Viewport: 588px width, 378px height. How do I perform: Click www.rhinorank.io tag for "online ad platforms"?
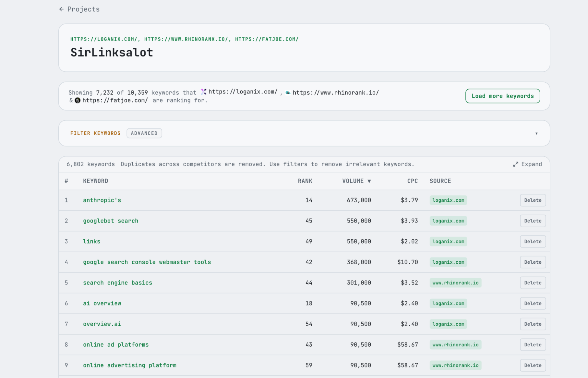[455, 344]
